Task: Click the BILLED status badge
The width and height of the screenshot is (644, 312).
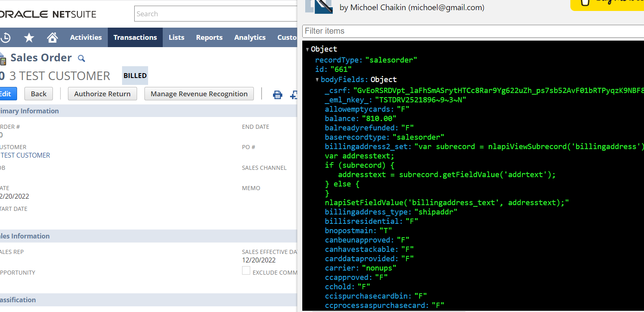Action: click(135, 76)
